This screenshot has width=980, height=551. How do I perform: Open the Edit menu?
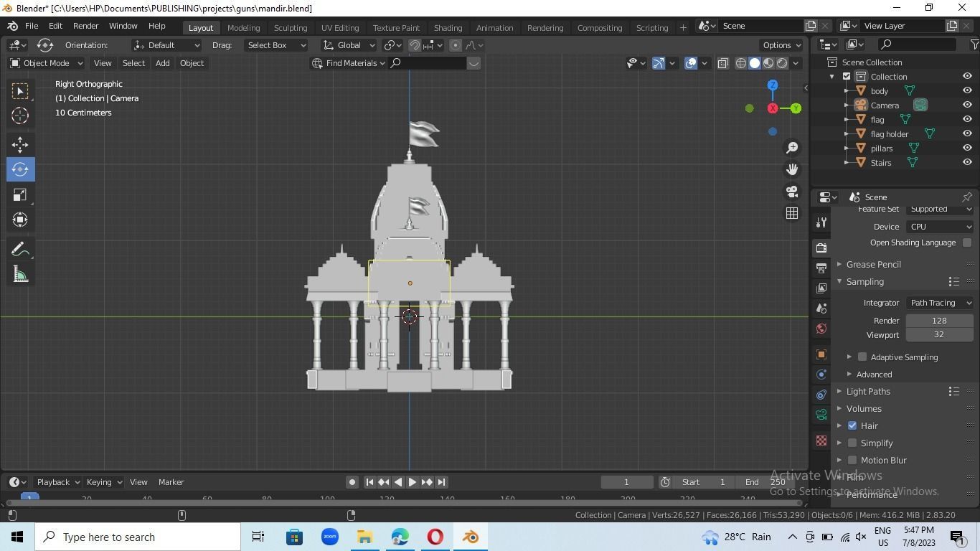55,26
